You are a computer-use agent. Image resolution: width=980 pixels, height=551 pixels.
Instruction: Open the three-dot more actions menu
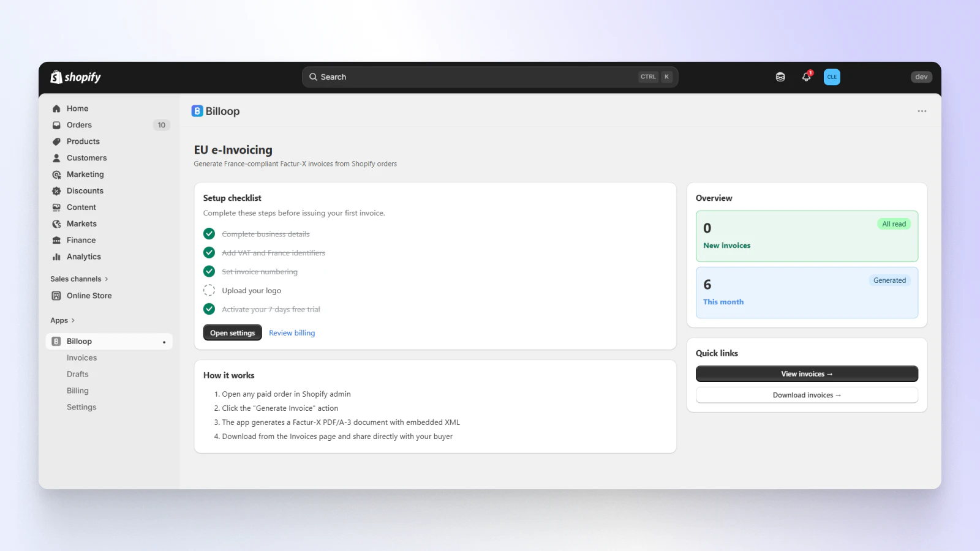922,111
